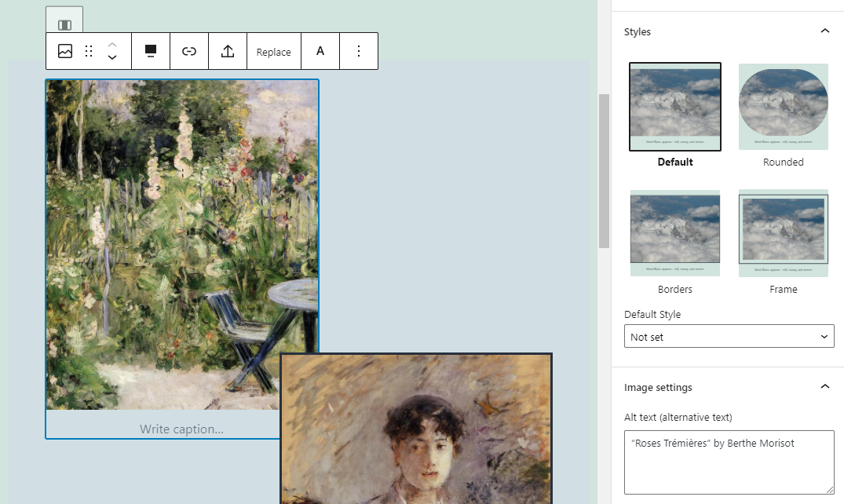Screen dimensions: 844x504
Task: Move the image block up
Action: pos(111,45)
